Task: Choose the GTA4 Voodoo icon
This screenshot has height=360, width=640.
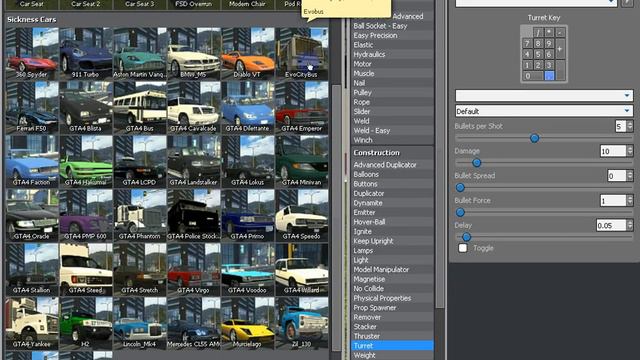Action: 247,269
